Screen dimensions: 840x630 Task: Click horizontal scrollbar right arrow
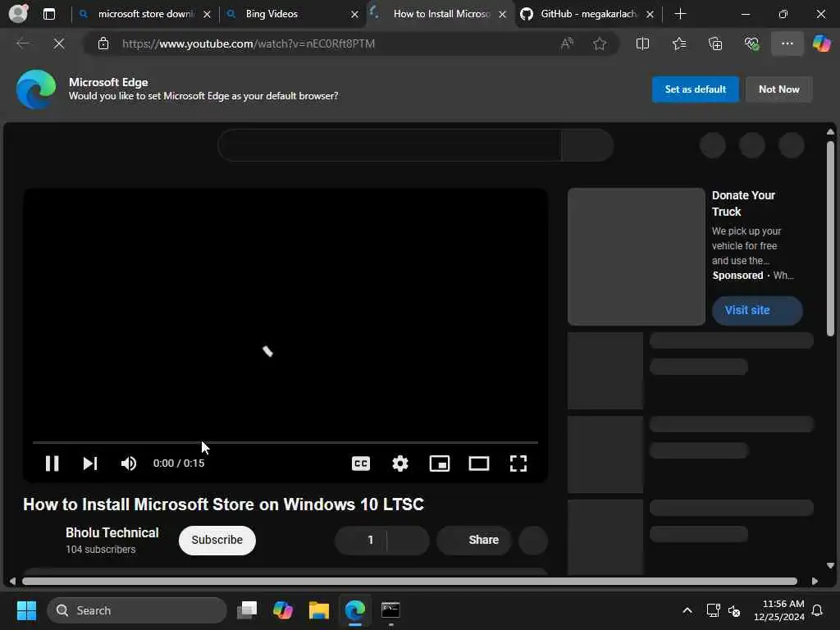pyautogui.click(x=815, y=582)
